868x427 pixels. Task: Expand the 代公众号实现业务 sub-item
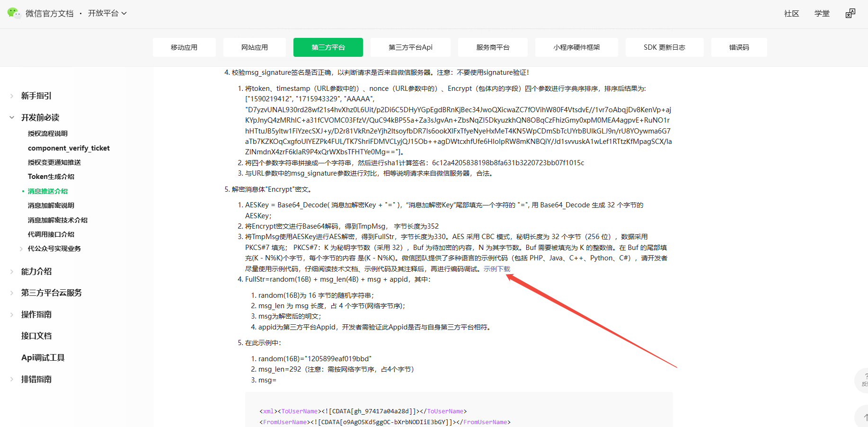tap(21, 249)
